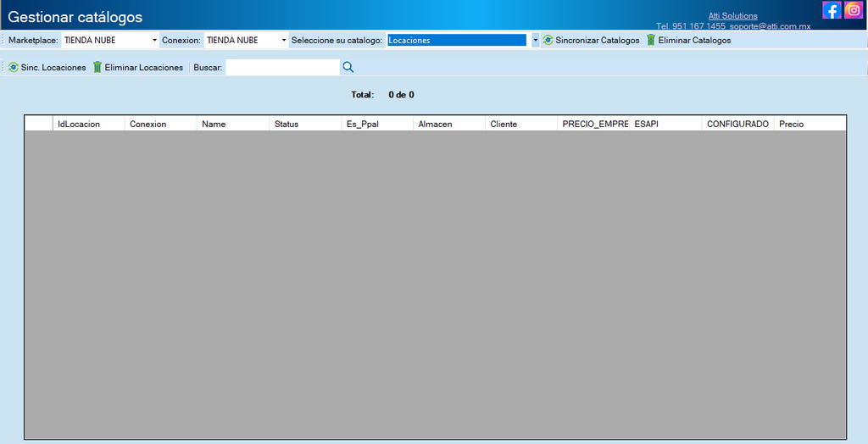
Task: Click the grid's select-all corner cell
Action: 39,124
